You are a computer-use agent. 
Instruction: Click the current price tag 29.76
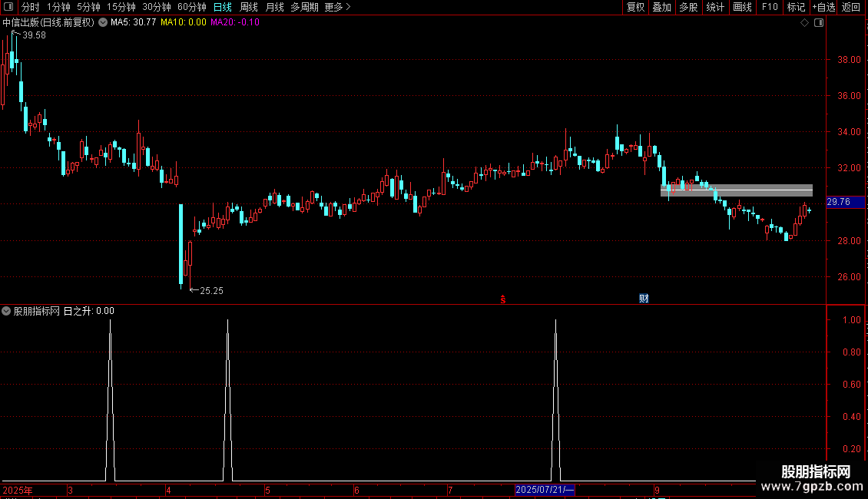pos(845,202)
